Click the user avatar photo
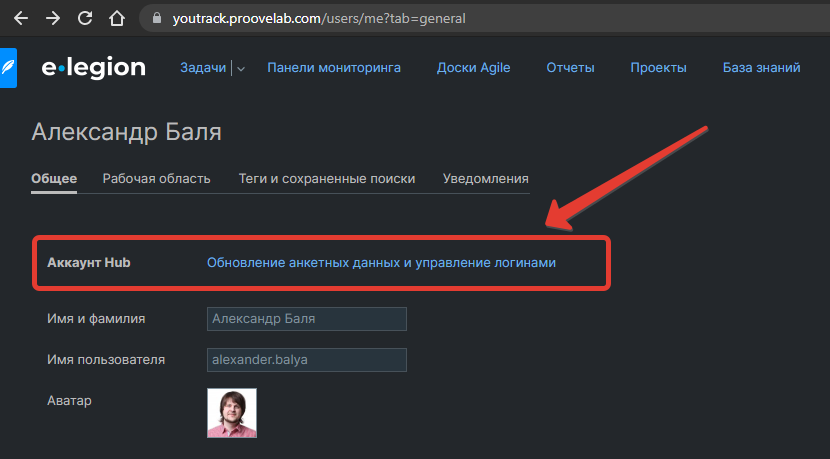830x459 pixels. click(x=232, y=413)
